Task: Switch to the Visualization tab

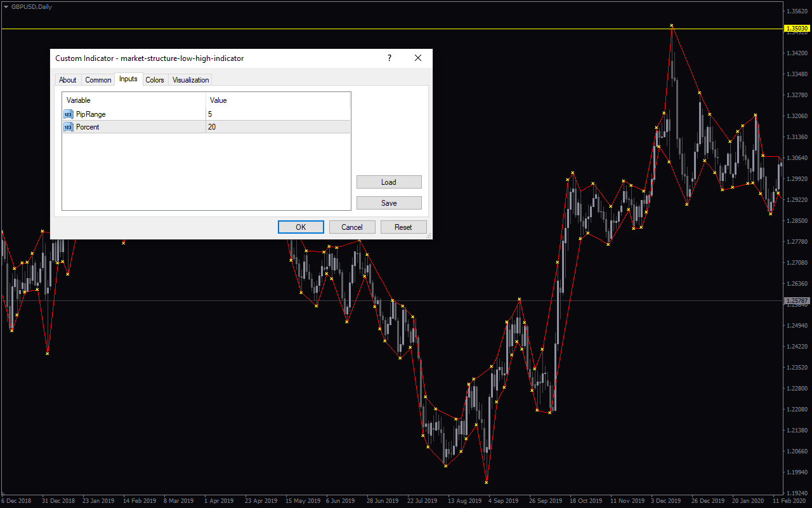Action: tap(190, 80)
